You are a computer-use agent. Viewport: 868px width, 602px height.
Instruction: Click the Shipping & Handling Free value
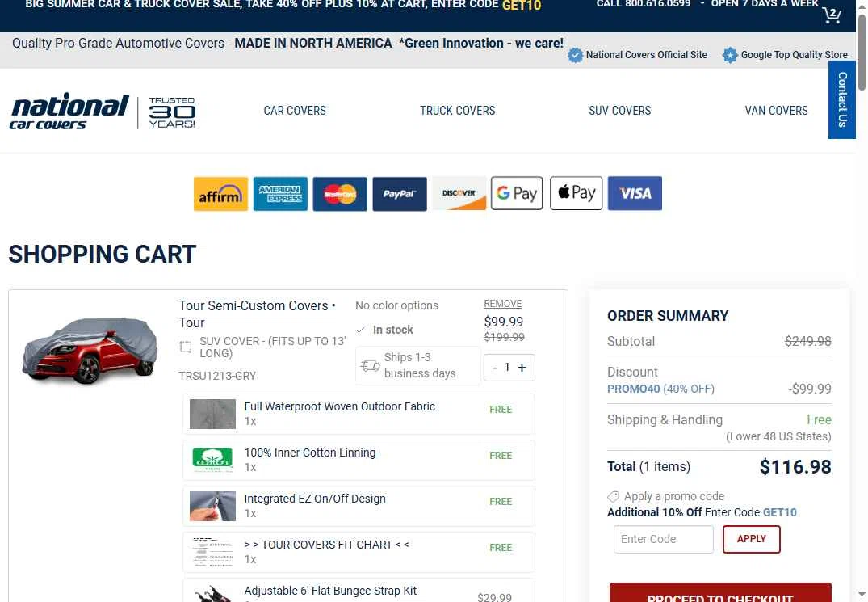pos(819,420)
